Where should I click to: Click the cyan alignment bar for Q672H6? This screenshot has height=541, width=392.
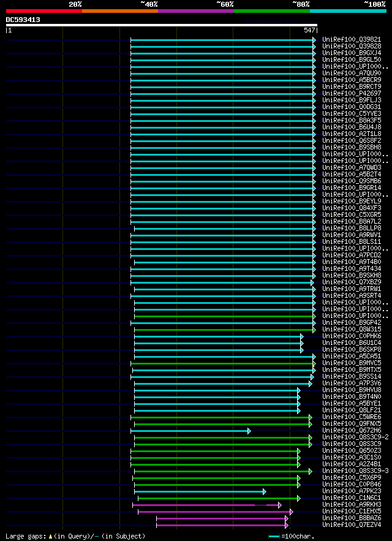[190, 431]
